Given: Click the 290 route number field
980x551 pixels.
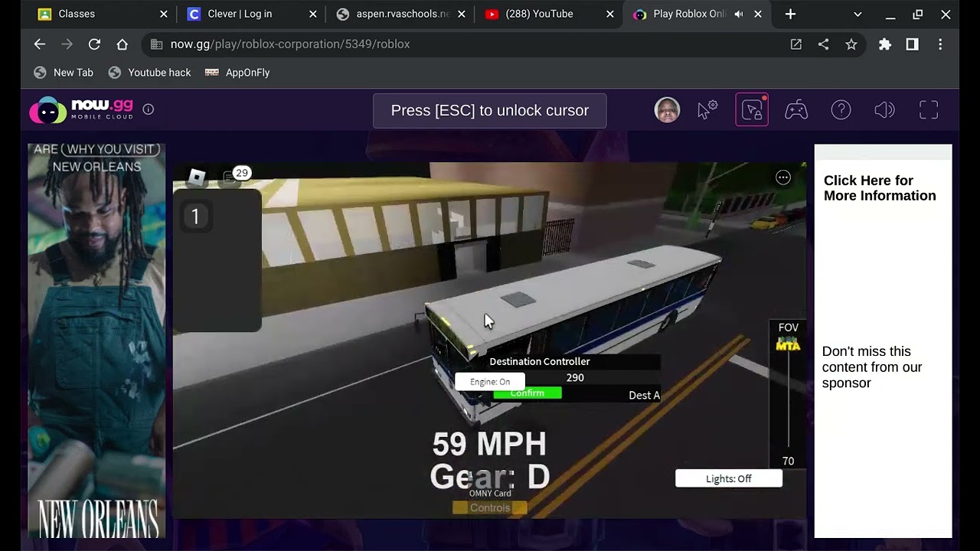Looking at the screenshot, I should [575, 378].
